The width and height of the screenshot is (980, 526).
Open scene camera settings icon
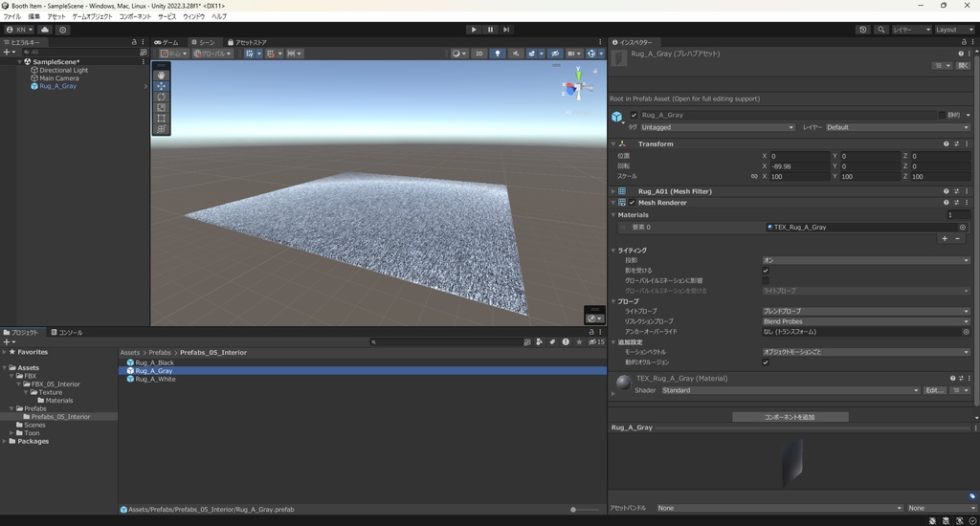572,54
